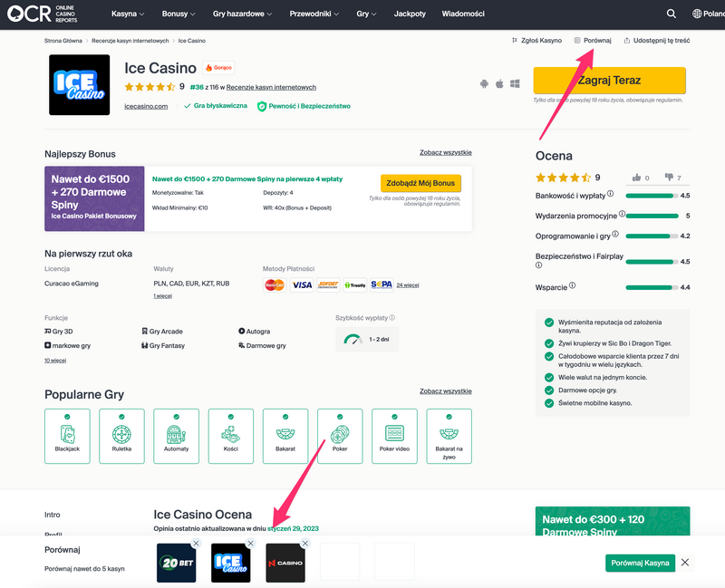This screenshot has width=725, height=588.
Task: Click the Windows platform icon
Action: (515, 83)
